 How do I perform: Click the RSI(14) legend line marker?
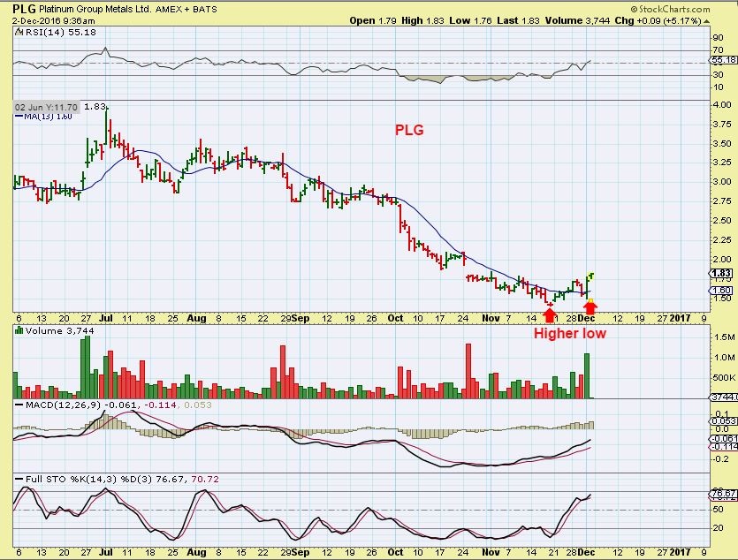(x=19, y=31)
